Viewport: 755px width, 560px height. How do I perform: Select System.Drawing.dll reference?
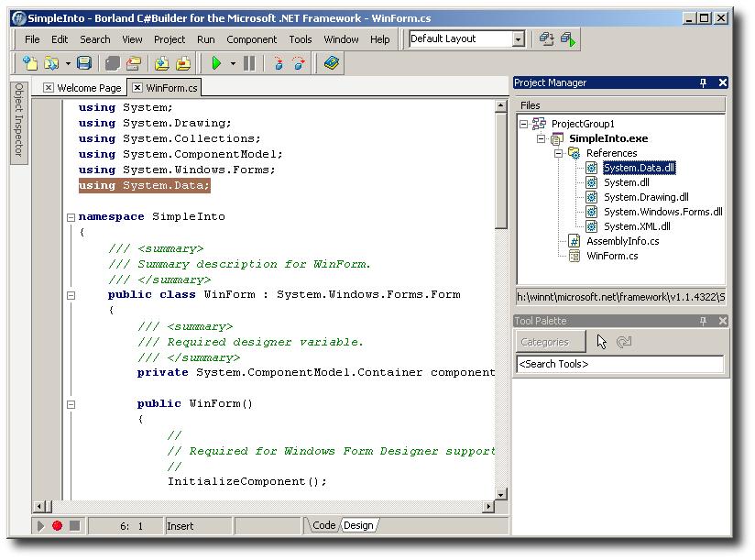pos(646,197)
